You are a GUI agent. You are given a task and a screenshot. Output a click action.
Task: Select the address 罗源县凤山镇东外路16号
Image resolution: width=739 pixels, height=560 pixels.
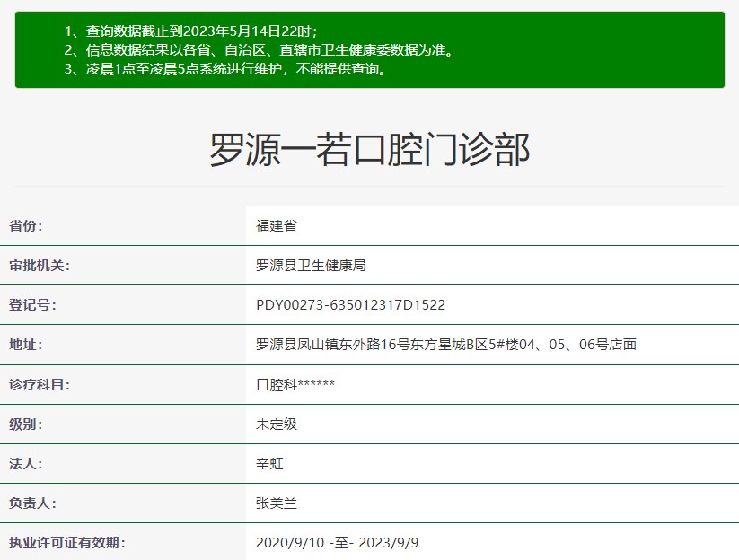332,345
